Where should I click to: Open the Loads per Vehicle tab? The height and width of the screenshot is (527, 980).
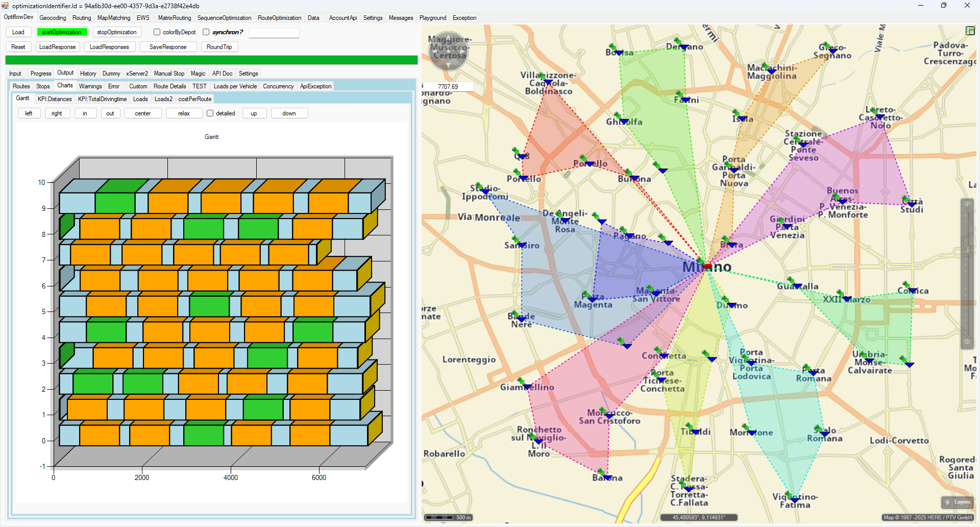click(235, 86)
